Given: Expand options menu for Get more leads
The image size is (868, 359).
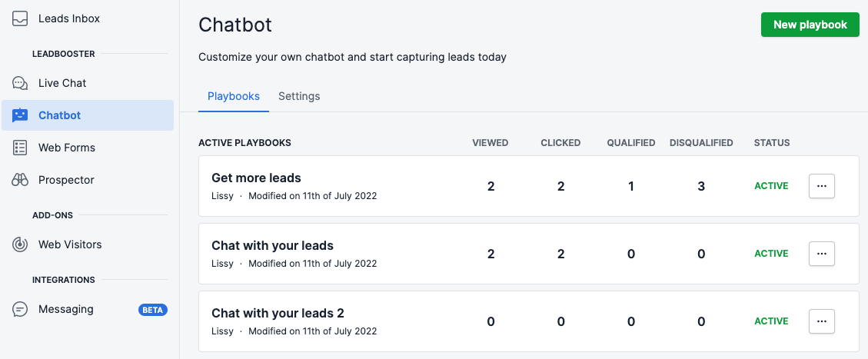Looking at the screenshot, I should point(822,186).
